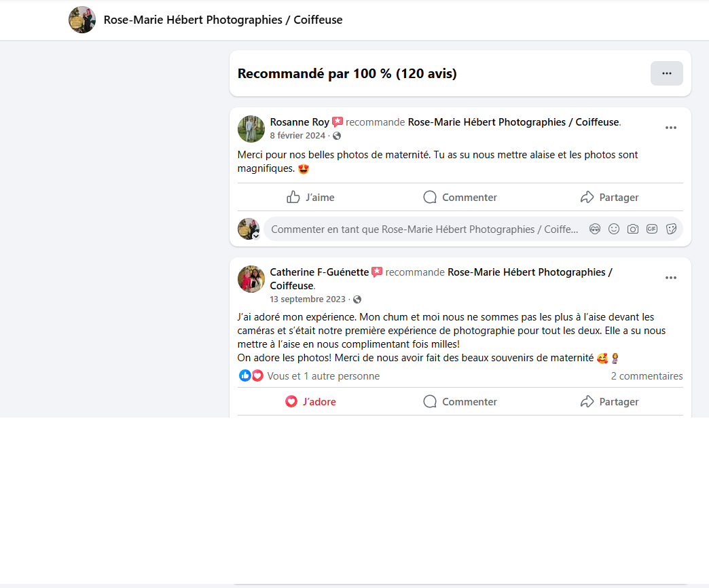Click star badge next to Catherine F-Guénette

click(x=377, y=272)
